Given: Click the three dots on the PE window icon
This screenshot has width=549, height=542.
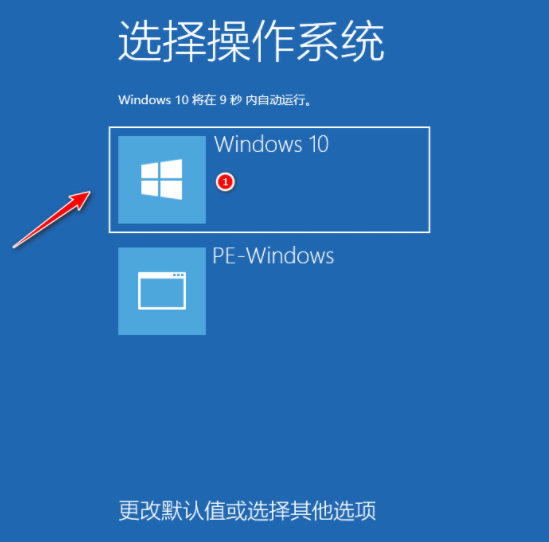Looking at the screenshot, I should pos(178,275).
